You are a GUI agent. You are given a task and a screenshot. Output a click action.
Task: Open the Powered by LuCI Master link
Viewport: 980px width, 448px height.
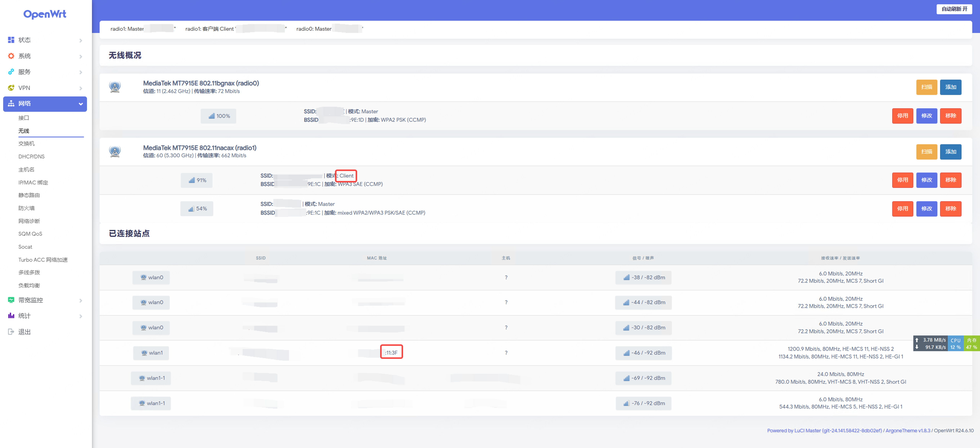point(824,431)
